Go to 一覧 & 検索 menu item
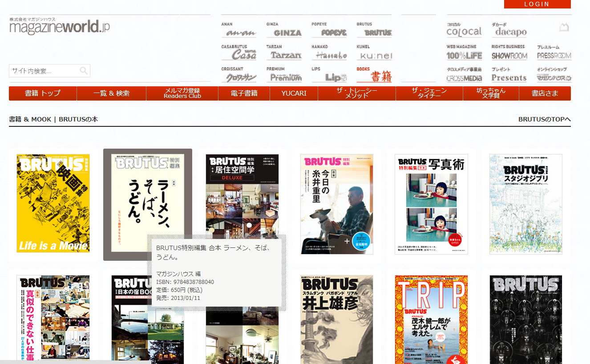 tap(112, 93)
